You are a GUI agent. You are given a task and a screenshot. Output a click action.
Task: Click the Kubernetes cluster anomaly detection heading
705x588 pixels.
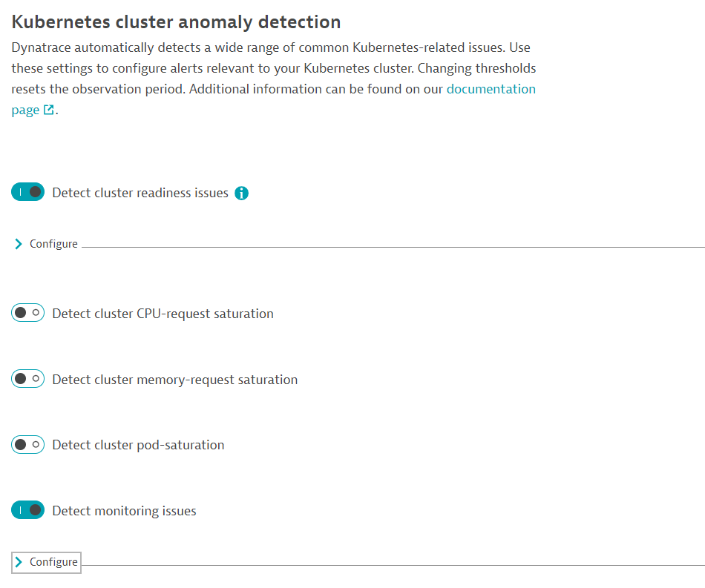(177, 22)
